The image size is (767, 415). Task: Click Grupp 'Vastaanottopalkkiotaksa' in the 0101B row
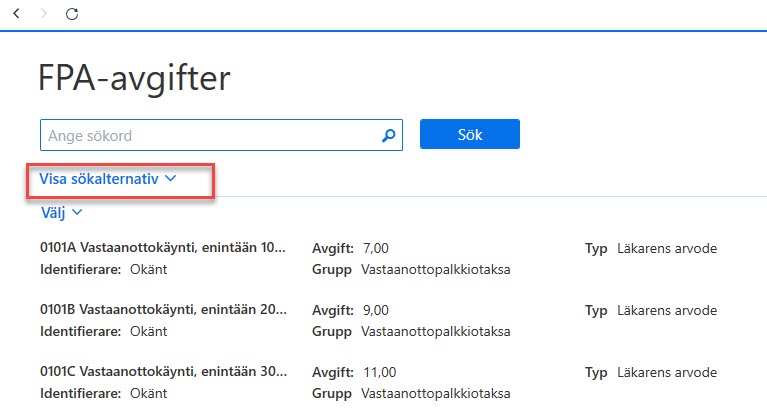[x=435, y=331]
